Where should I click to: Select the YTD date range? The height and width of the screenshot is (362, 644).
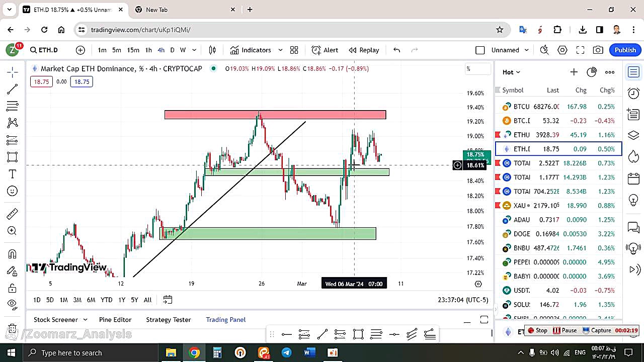106,300
